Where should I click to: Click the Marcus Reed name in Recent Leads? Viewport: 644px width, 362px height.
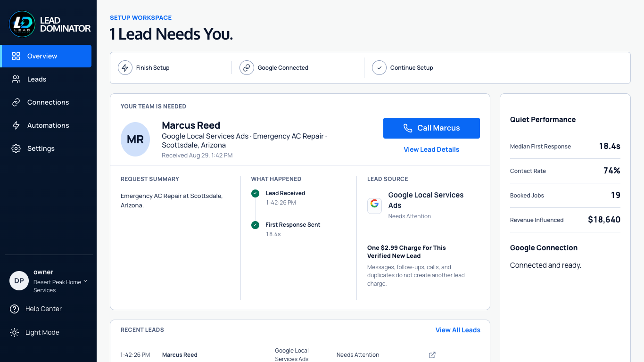point(180,355)
